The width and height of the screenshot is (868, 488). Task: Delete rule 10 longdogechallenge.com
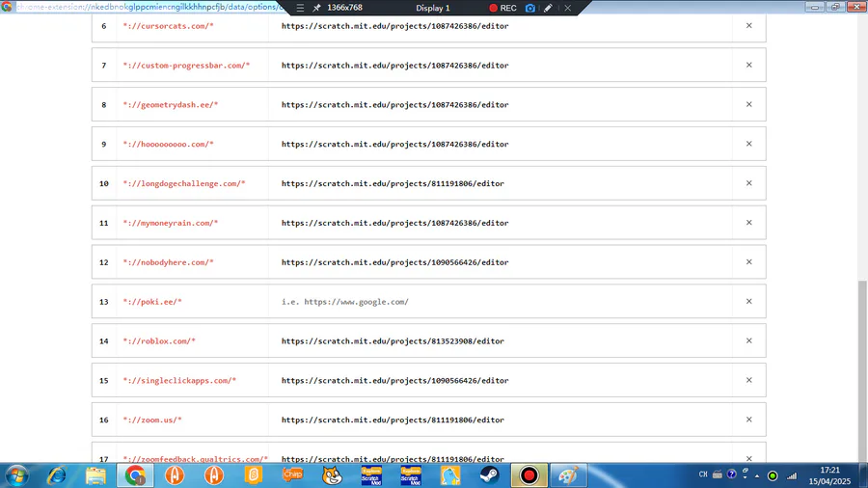(x=748, y=182)
